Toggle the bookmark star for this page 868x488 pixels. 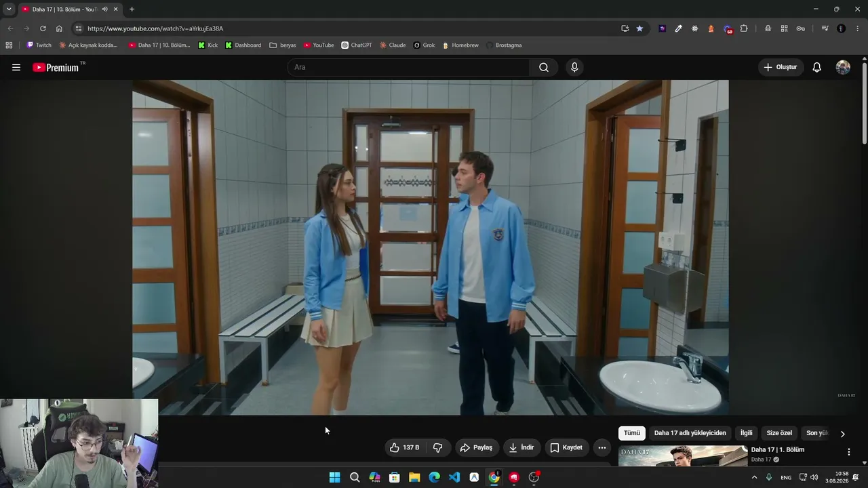coord(639,28)
